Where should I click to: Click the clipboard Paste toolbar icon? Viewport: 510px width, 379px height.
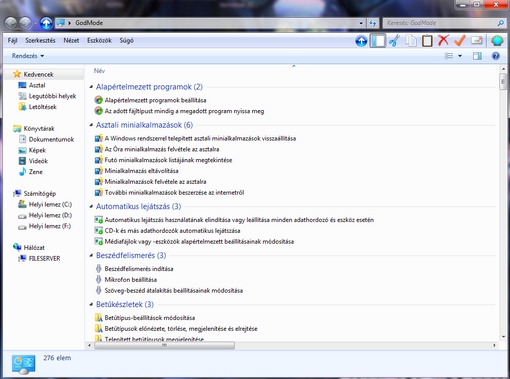point(427,41)
